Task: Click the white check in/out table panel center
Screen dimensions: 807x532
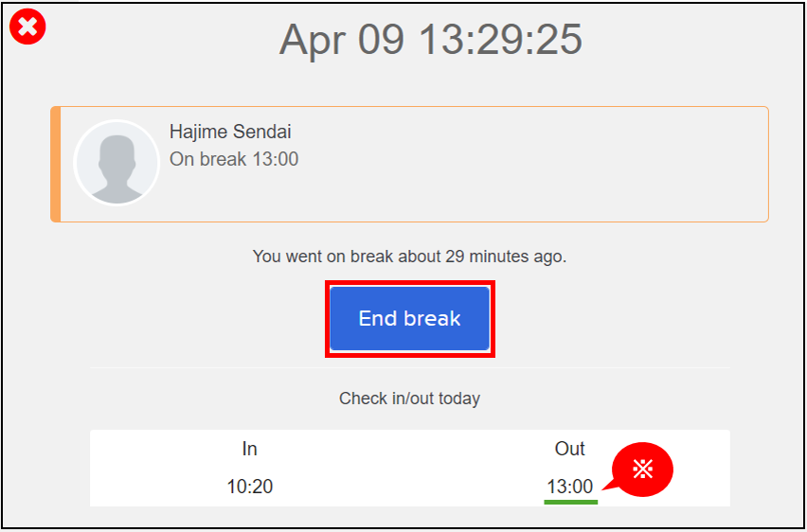Action: click(410, 469)
